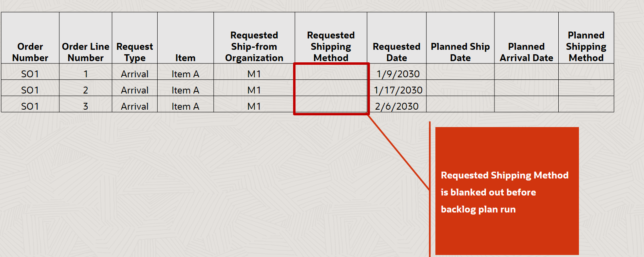Click the 1/9/2030 requested date cell

point(397,74)
